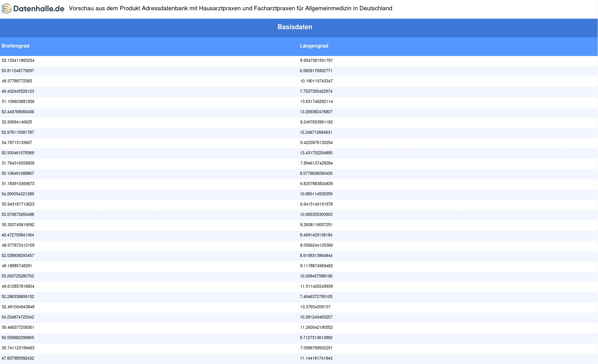Select latitude value 48.577972412109
Screen dimensions: 598x364
[x=18, y=245]
